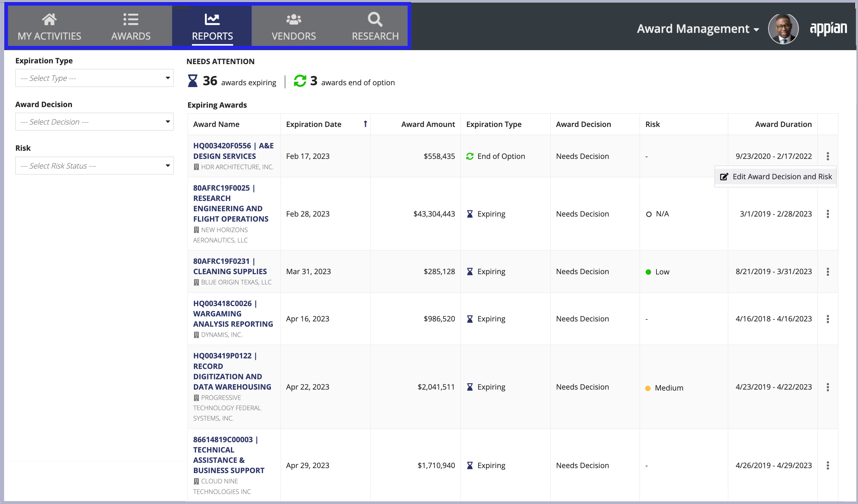This screenshot has width=858, height=504.
Task: Click End of Option refresh icon in first row
Action: tap(470, 156)
